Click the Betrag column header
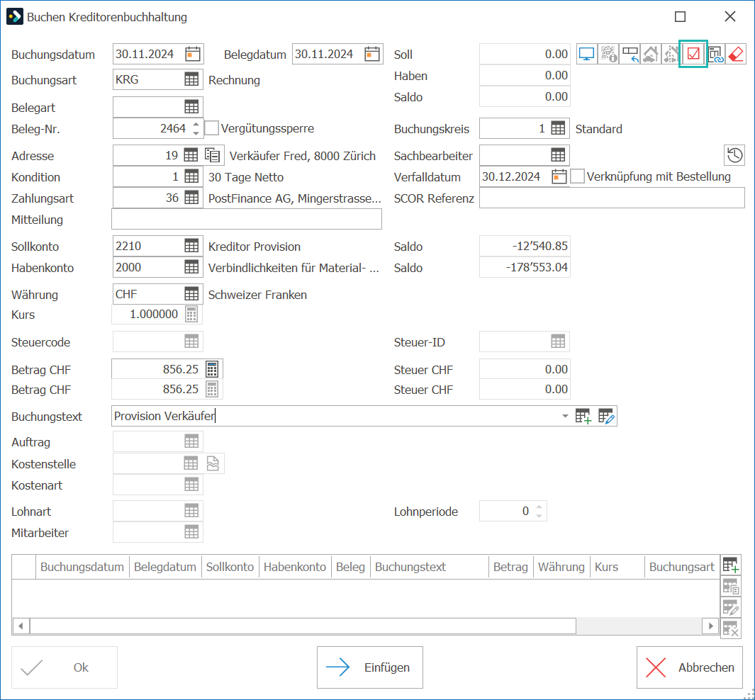The width and height of the screenshot is (755, 700). (511, 567)
